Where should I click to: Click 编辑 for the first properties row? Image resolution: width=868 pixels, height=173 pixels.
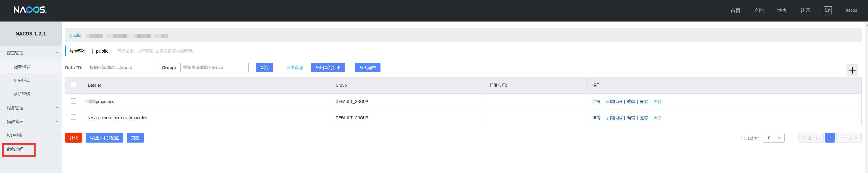click(631, 101)
